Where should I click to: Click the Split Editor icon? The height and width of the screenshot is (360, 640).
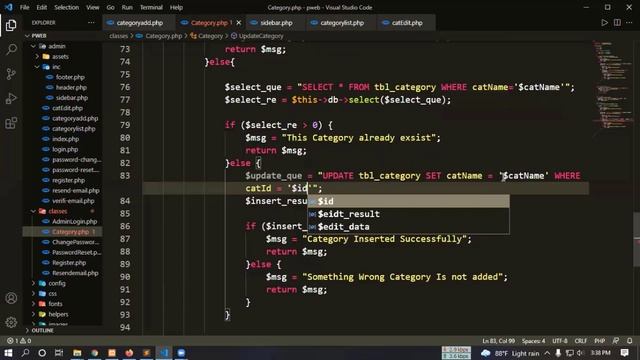tap(617, 23)
